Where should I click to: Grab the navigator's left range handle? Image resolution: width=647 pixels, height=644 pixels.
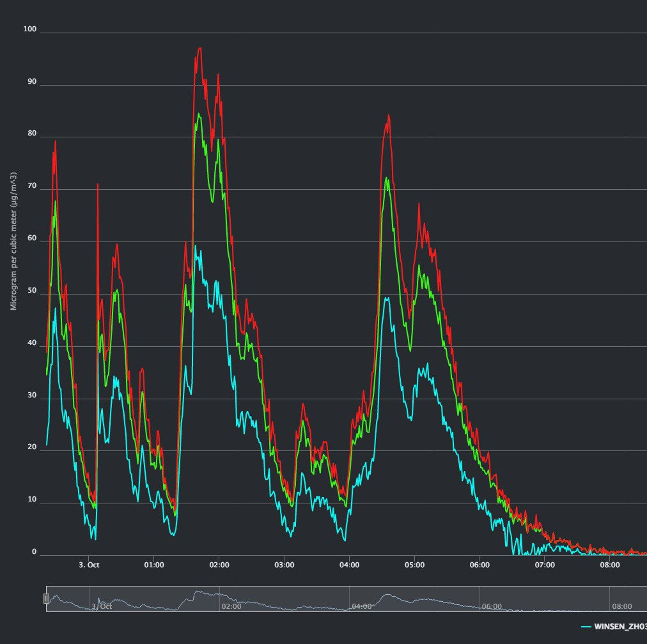pyautogui.click(x=46, y=599)
